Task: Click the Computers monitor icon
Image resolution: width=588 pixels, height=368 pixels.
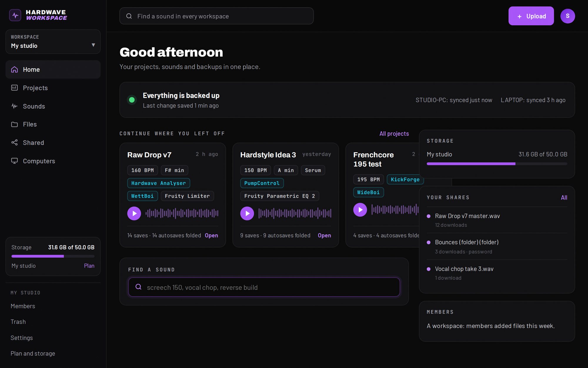Action: coord(14,161)
